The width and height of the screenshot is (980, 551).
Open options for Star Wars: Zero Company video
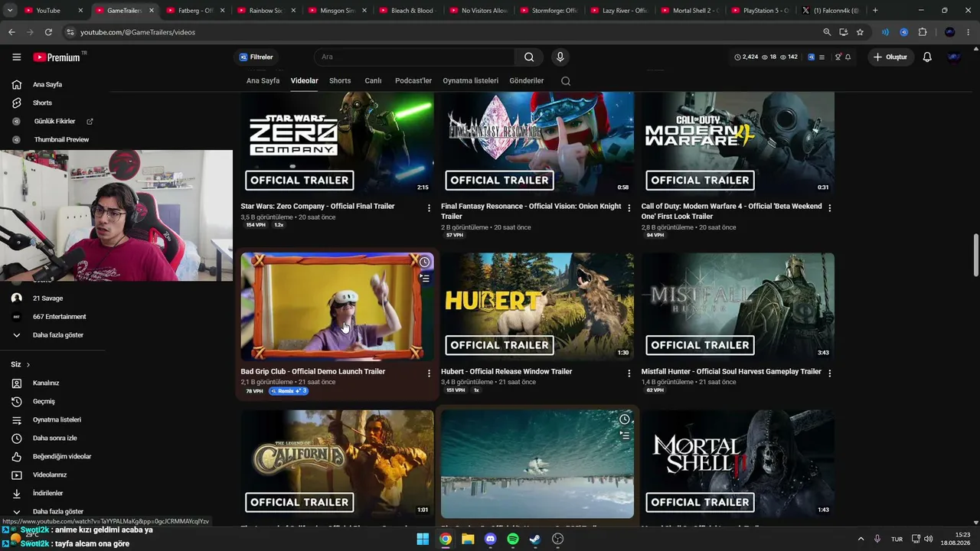point(429,207)
